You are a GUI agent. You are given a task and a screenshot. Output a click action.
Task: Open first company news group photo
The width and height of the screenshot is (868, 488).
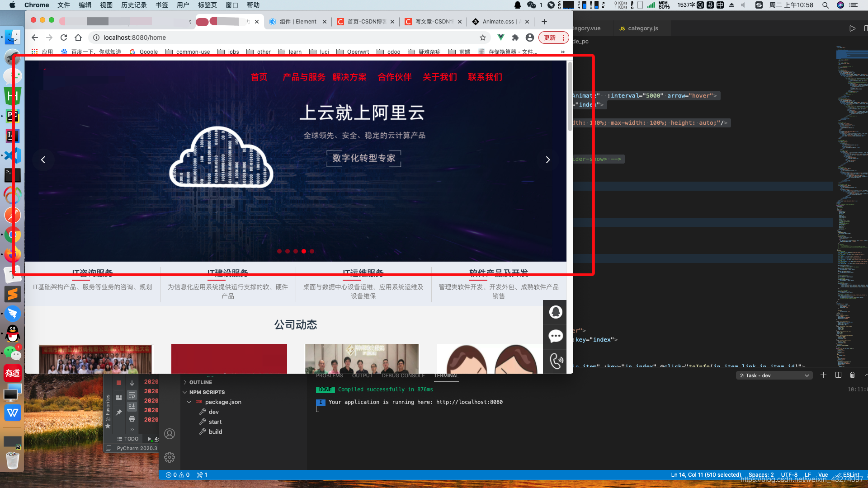click(95, 359)
